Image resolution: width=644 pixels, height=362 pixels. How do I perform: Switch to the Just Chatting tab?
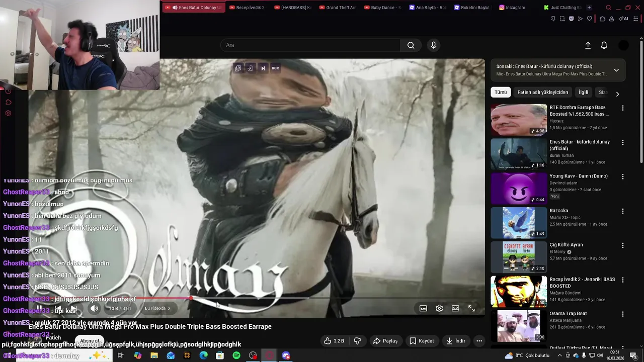561,8
